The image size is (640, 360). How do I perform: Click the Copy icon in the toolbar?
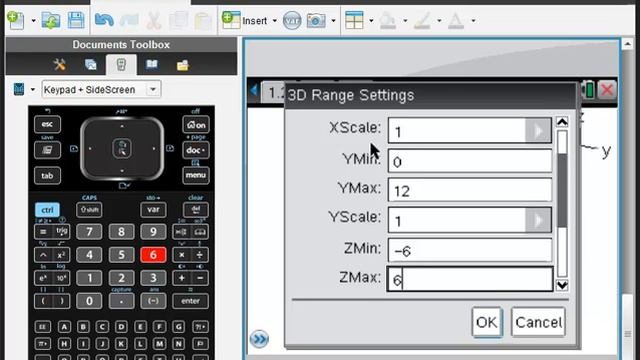(x=178, y=20)
